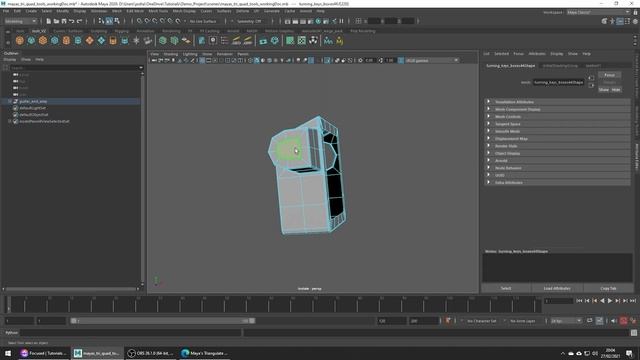Expand Smooth Mesh section
The height and width of the screenshot is (360, 640).
pyautogui.click(x=556, y=131)
